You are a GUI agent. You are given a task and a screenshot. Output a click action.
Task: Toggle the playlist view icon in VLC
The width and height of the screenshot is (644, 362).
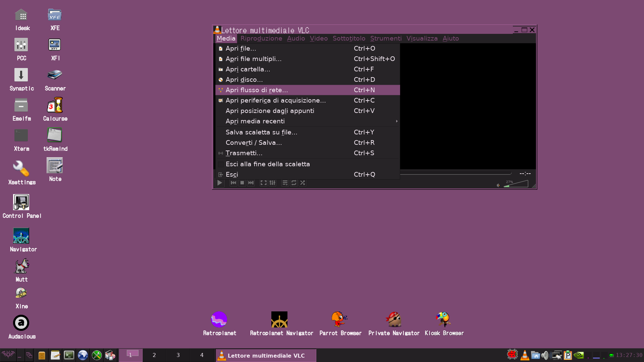pyautogui.click(x=285, y=183)
